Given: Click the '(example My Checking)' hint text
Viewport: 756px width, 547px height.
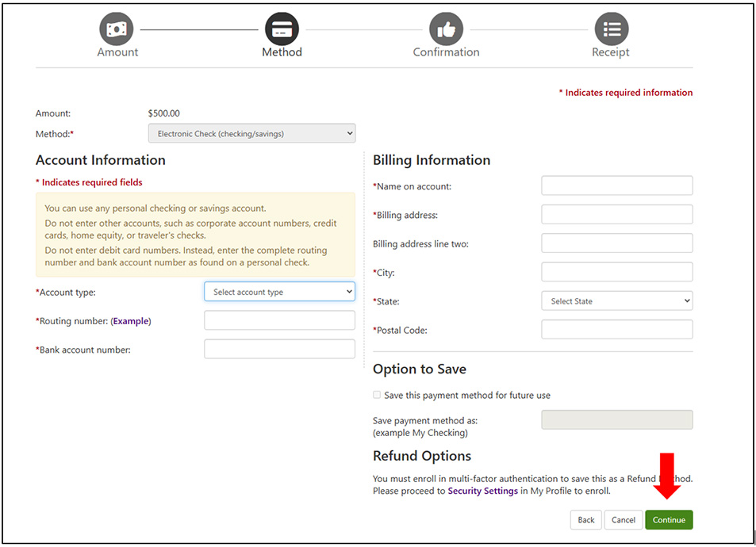Looking at the screenshot, I should tap(420, 433).
